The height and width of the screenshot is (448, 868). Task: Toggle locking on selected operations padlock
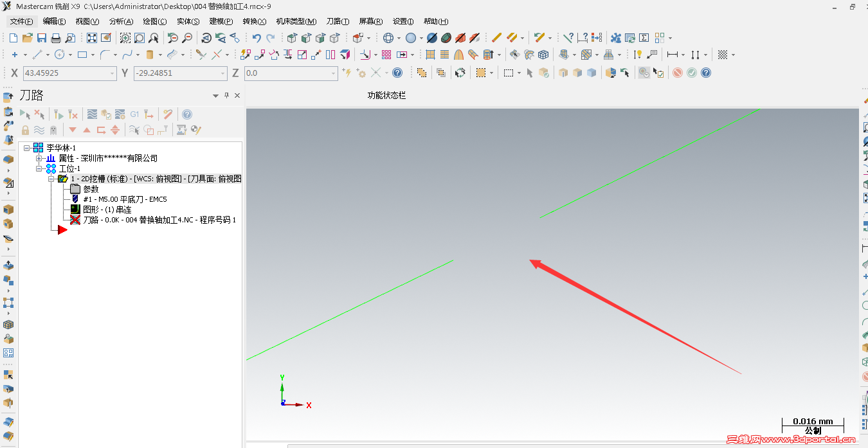click(x=25, y=130)
